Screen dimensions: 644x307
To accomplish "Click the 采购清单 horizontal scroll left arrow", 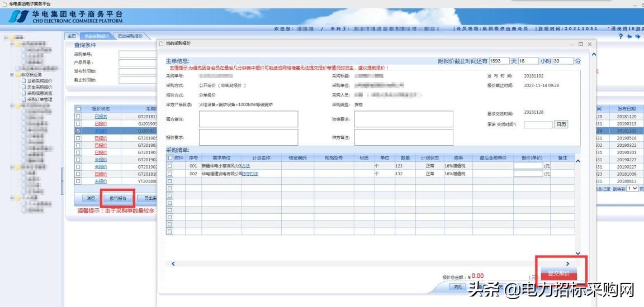I will tap(173, 263).
